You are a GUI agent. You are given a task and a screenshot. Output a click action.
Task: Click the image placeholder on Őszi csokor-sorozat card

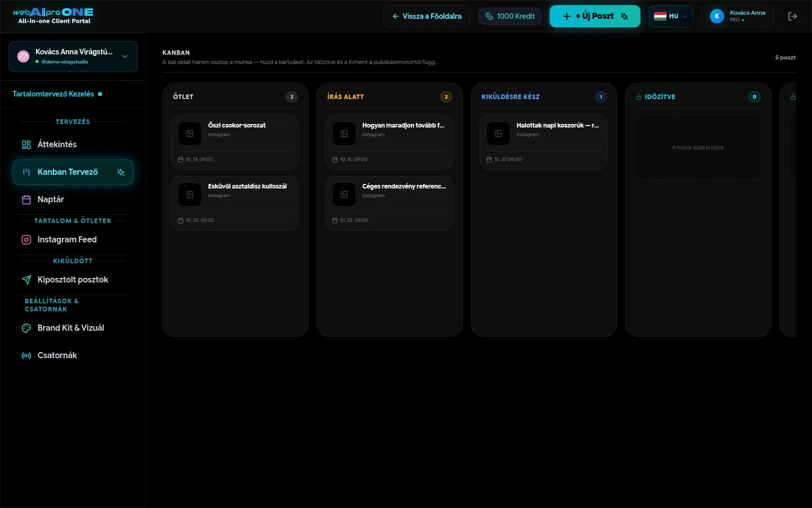[190, 134]
